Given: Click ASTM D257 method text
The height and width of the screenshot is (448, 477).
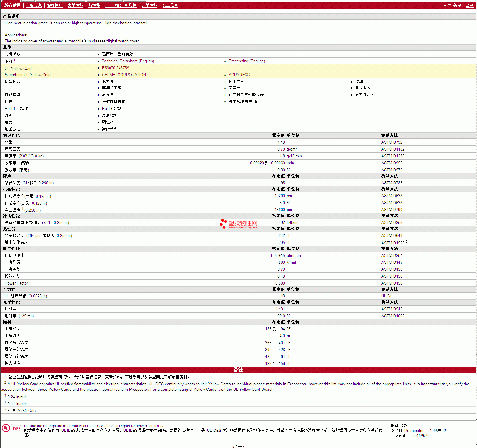Looking at the screenshot, I should 392,255.
